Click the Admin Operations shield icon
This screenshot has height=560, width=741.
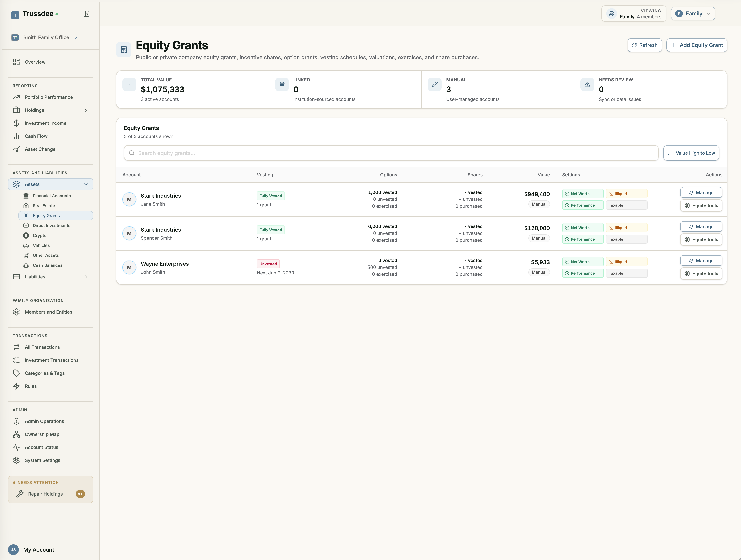16,421
